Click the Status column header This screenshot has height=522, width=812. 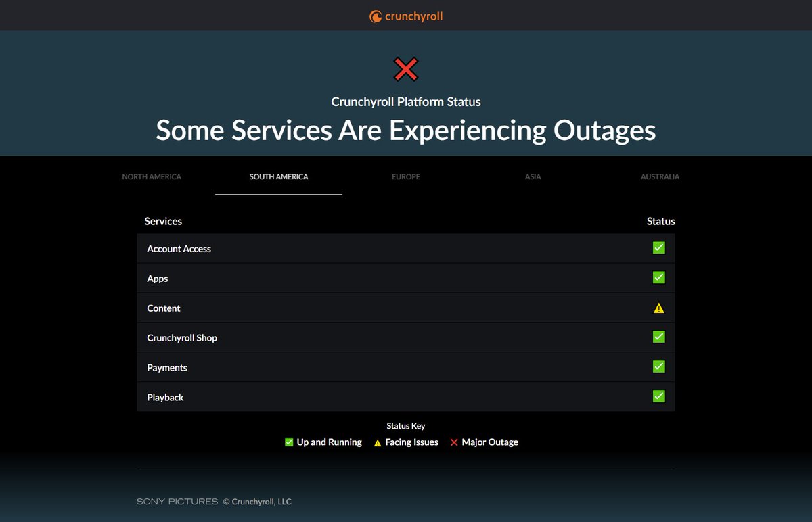pos(661,221)
